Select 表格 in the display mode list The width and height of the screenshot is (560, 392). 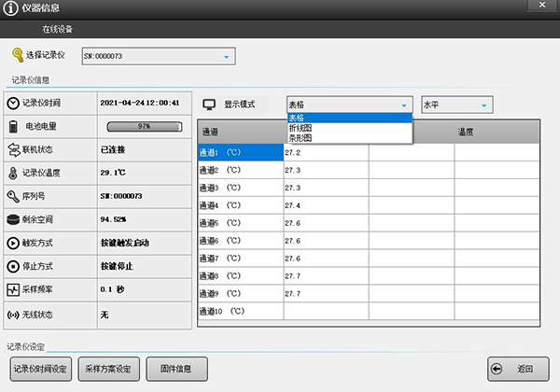[350, 118]
